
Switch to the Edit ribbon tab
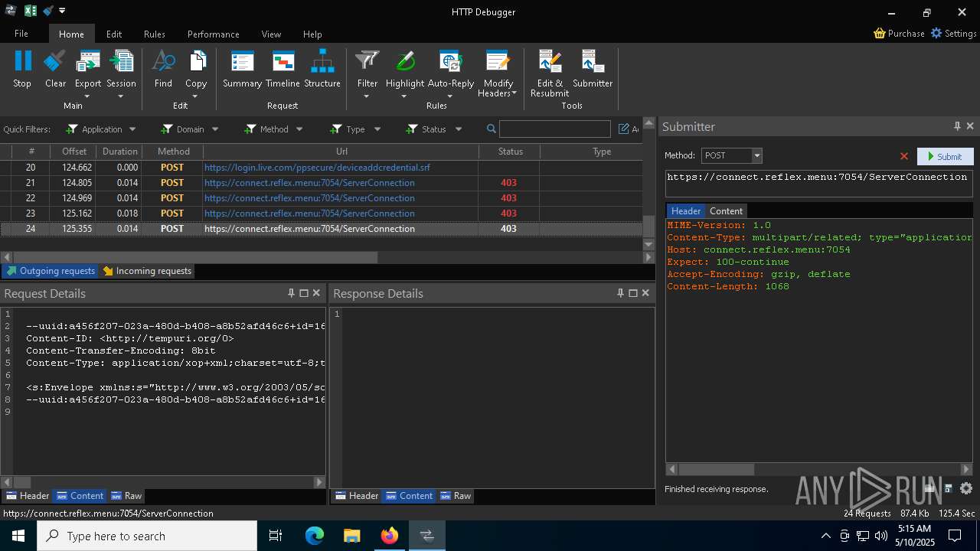[x=114, y=34]
